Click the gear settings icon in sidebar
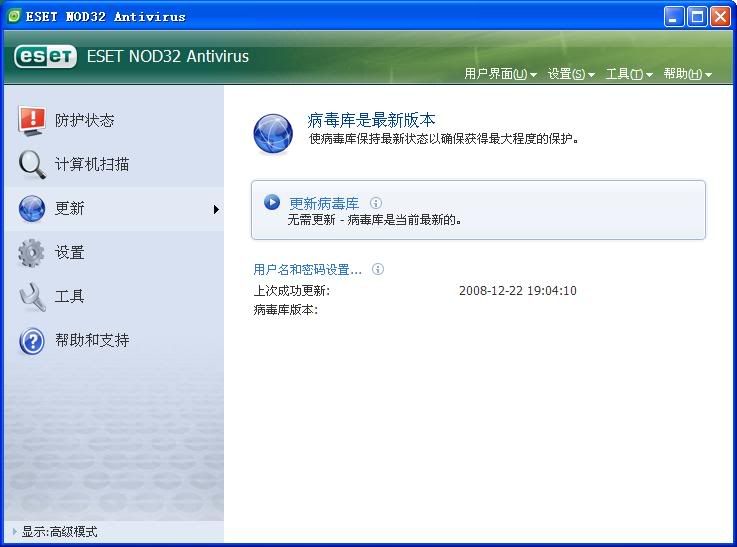Image resolution: width=737 pixels, height=547 pixels. 31,253
